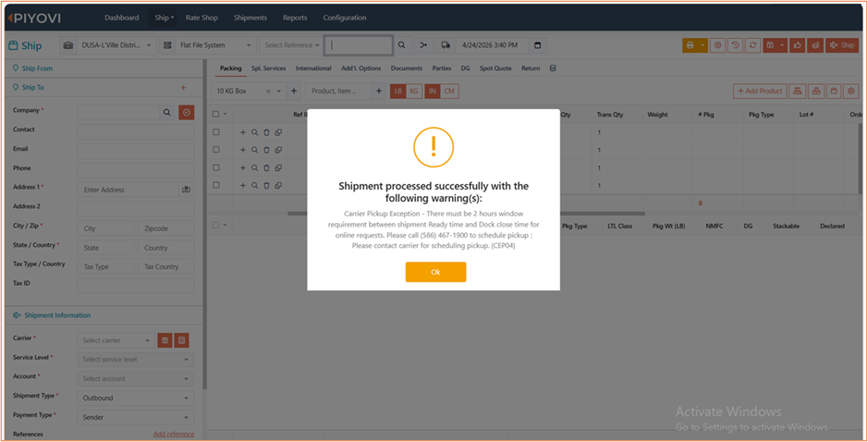Open the save button dropdown arrow
This screenshot has width=868, height=442.
coord(782,45)
